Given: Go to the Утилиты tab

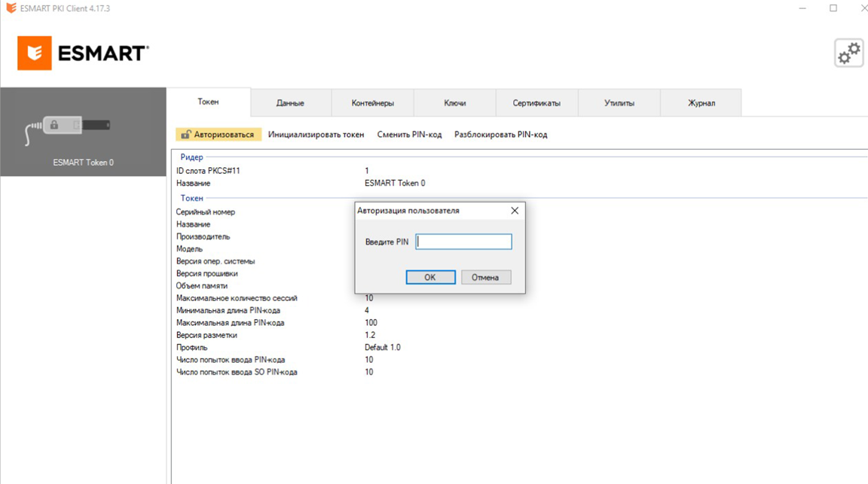Looking at the screenshot, I should (619, 103).
